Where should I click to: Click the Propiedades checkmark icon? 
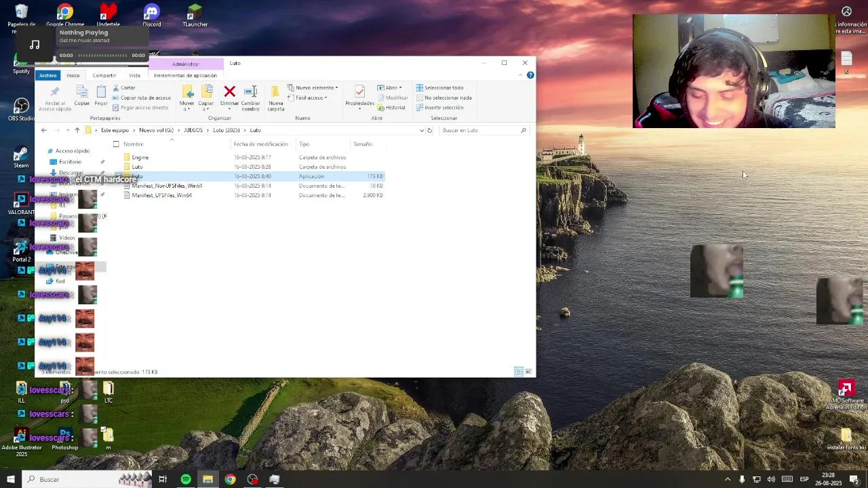pos(359,91)
